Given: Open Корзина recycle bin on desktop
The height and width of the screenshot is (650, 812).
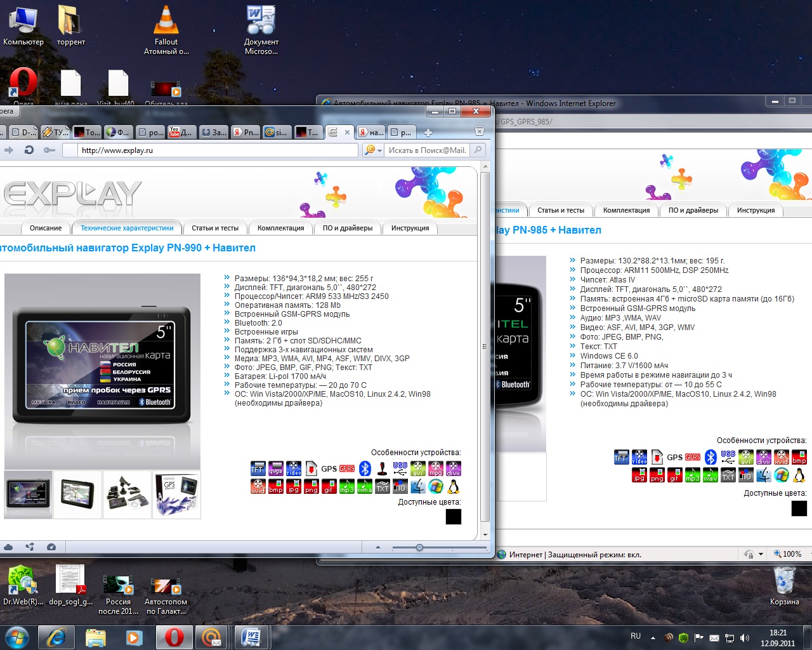Looking at the screenshot, I should tap(785, 585).
